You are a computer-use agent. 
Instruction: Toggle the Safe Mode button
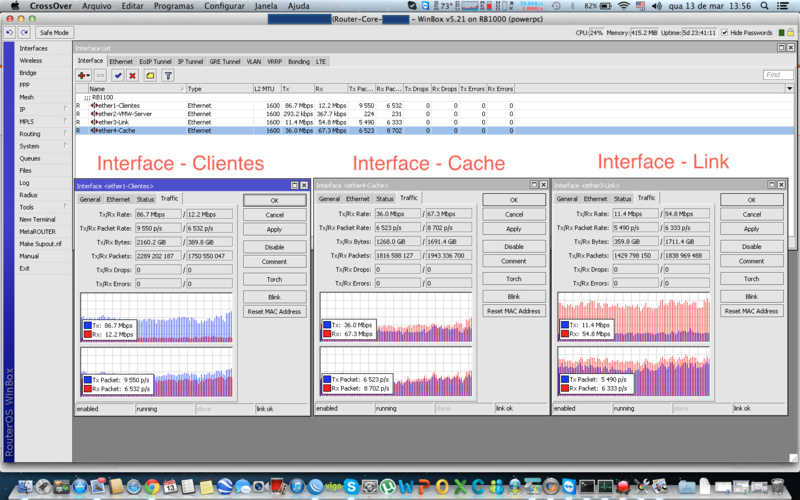point(54,32)
